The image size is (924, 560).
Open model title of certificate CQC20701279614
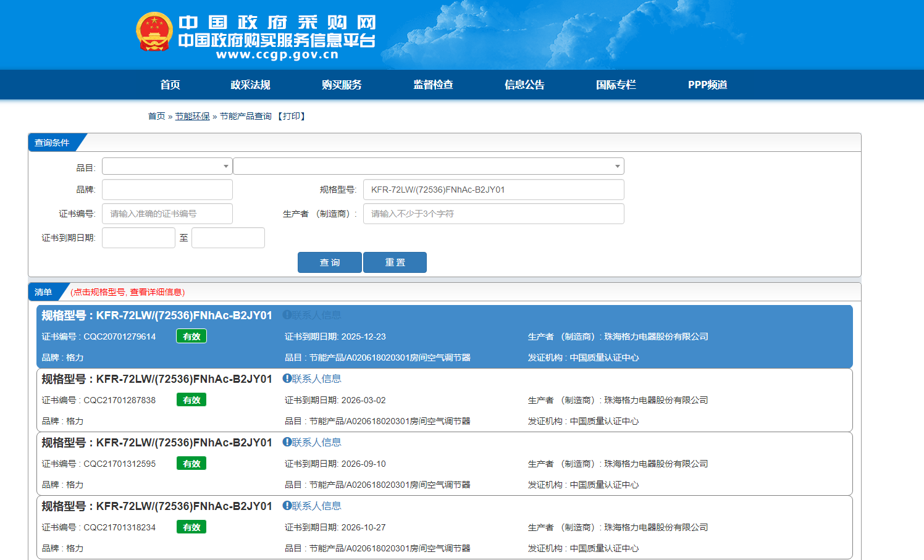157,316
